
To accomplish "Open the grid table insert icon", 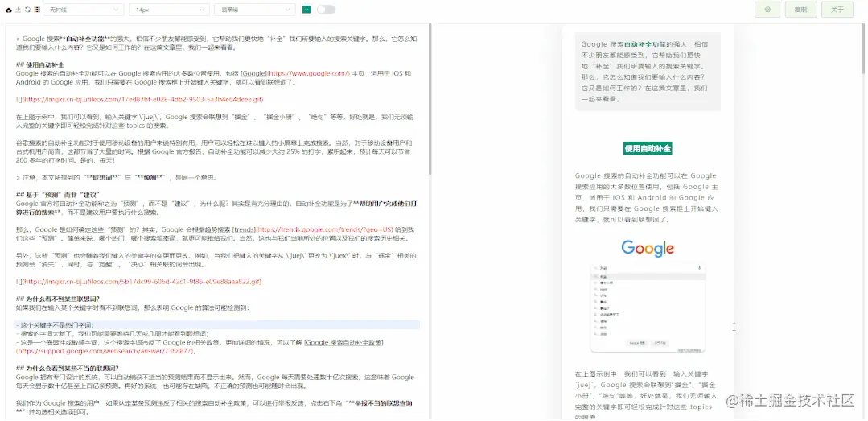I will click(37, 10).
